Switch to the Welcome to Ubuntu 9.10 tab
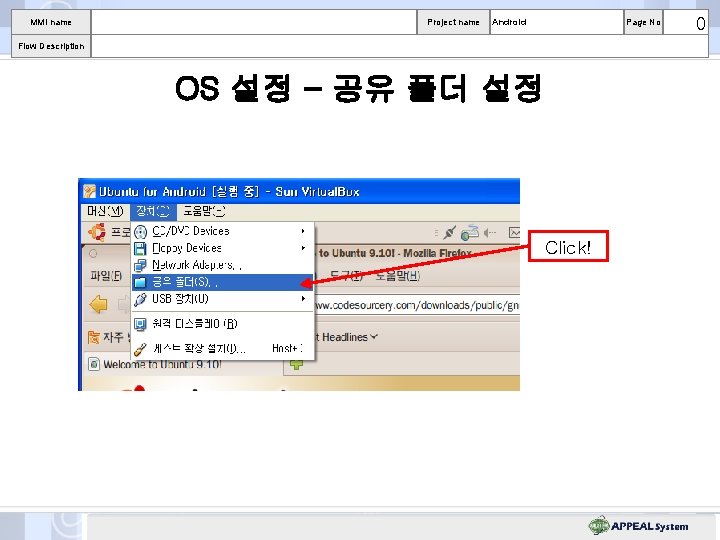 point(183,364)
